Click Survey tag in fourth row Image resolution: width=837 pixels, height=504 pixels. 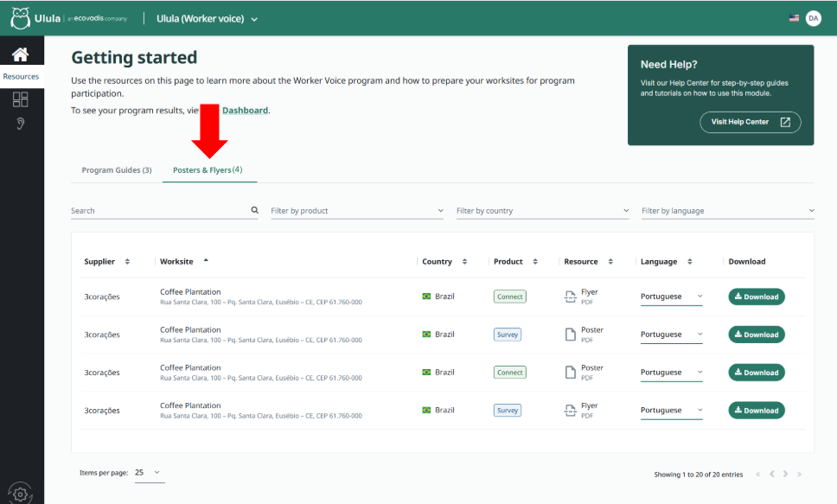coord(507,411)
